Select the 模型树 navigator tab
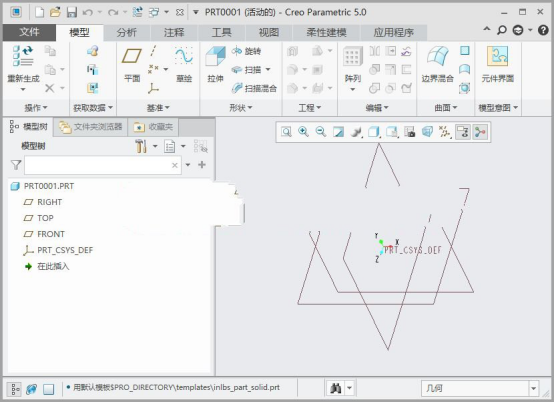 pyautogui.click(x=29, y=126)
